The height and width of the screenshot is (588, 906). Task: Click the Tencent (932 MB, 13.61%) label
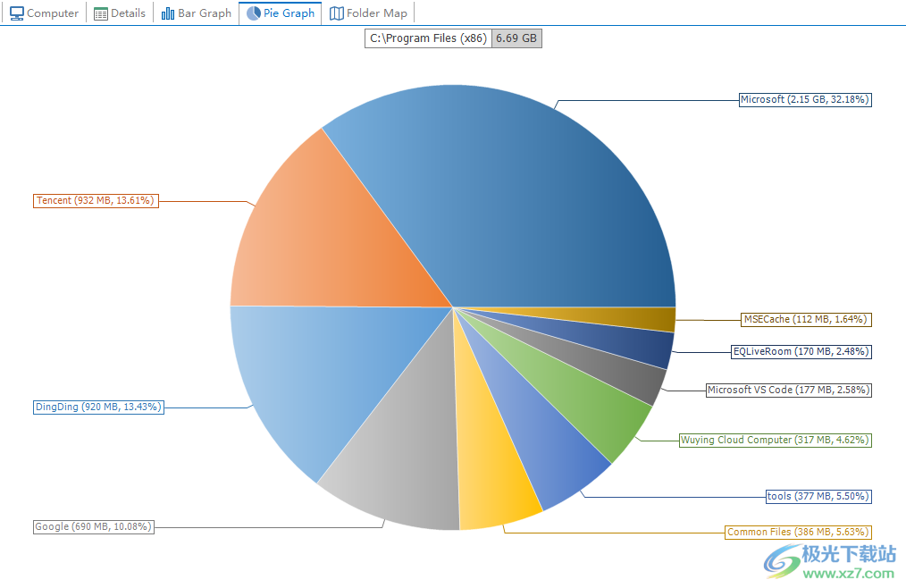tap(96, 201)
